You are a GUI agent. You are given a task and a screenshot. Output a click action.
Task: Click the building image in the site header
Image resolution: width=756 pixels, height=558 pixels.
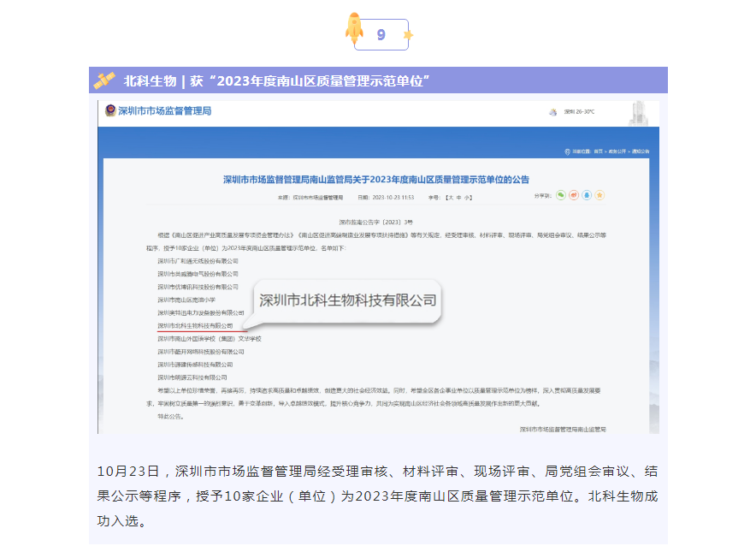pos(639,114)
